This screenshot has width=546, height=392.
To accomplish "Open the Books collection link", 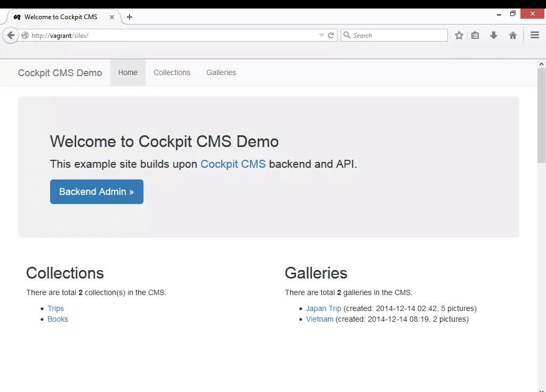I will [58, 319].
